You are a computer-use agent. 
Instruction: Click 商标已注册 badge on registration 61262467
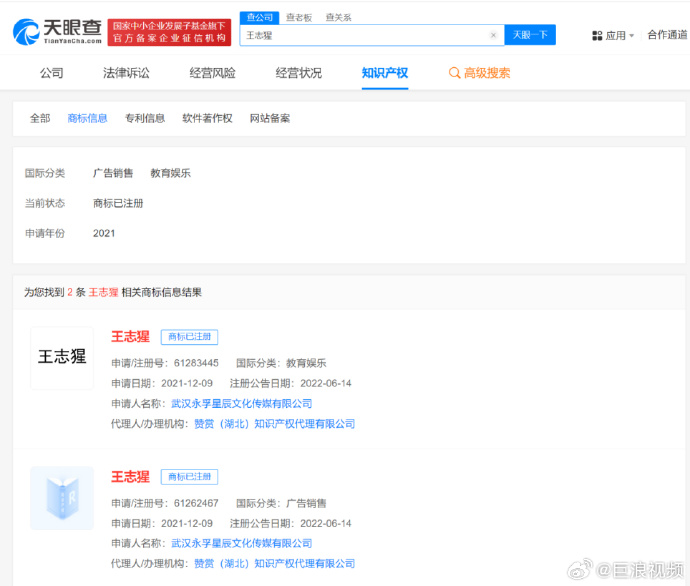[189, 477]
